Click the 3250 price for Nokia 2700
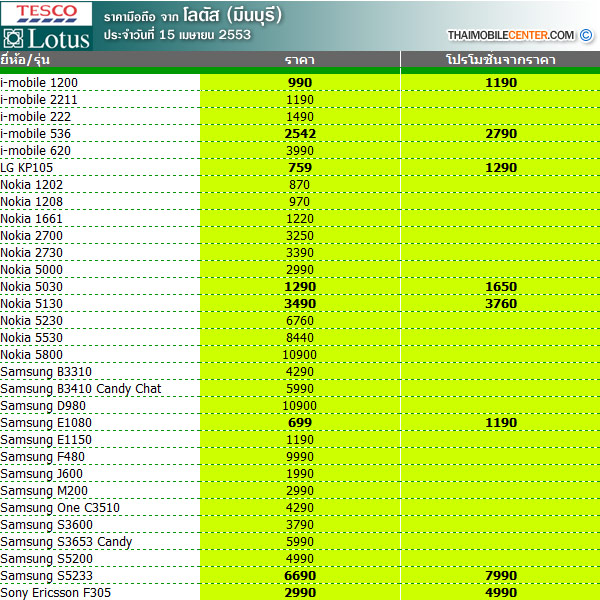Image resolution: width=600 pixels, height=600 pixels. (x=300, y=236)
